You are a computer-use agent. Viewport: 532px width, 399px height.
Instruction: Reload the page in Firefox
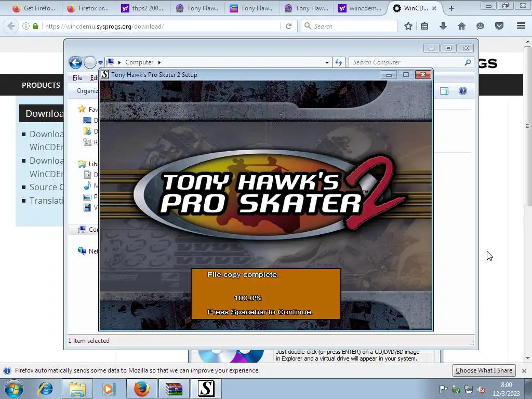(289, 26)
